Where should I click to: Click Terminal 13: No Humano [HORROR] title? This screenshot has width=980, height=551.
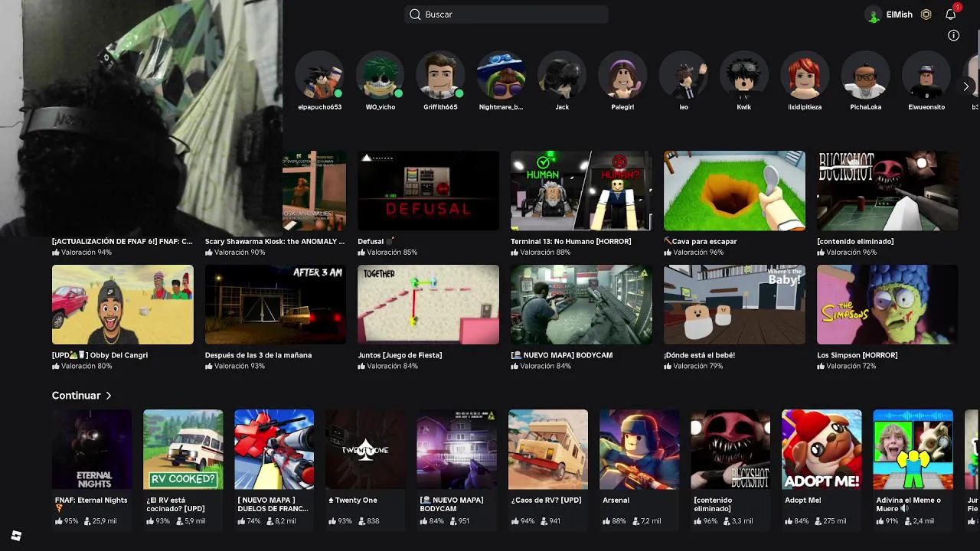coord(571,241)
